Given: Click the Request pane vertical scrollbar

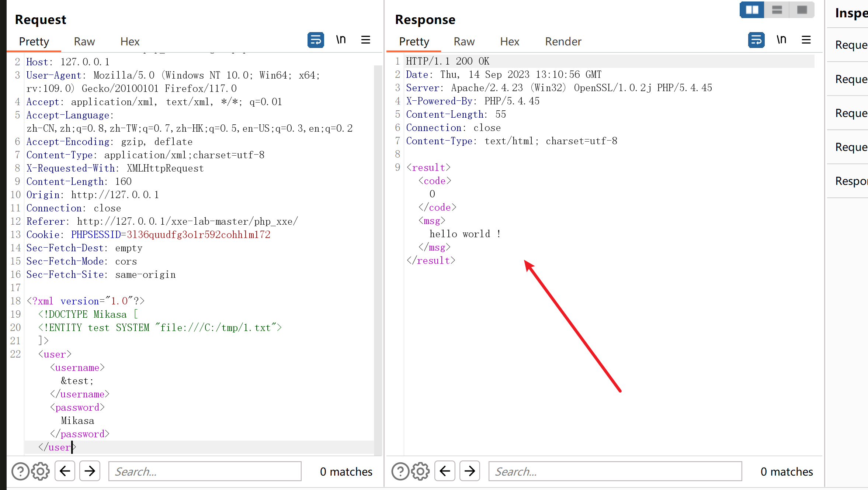Looking at the screenshot, I should coord(378,258).
